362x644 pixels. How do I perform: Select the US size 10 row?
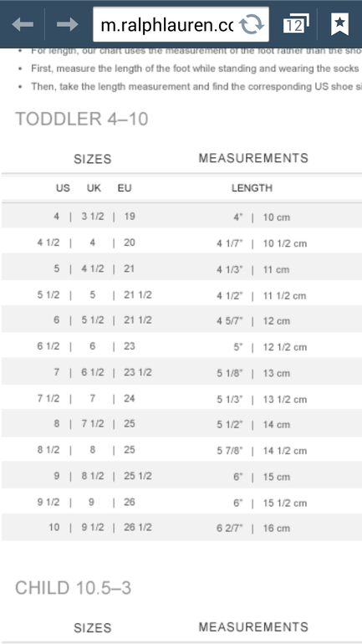(181, 528)
